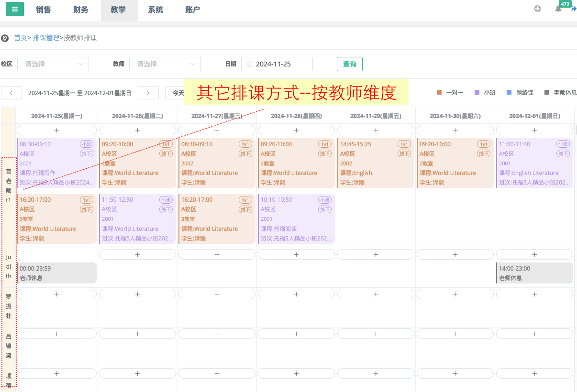This screenshot has height=392, width=577.
Task: Click the 排课管理 breadcrumb link
Action: 46,38
